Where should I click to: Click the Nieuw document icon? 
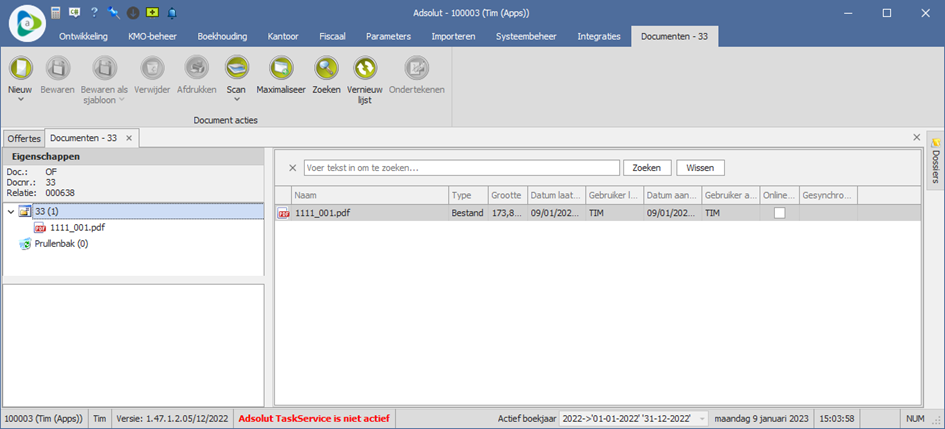pyautogui.click(x=20, y=68)
